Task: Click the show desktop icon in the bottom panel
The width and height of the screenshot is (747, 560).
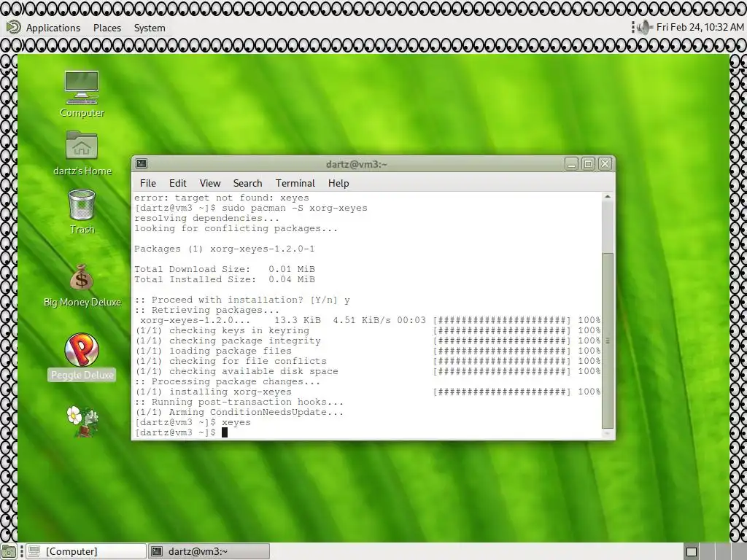Action: [9, 551]
